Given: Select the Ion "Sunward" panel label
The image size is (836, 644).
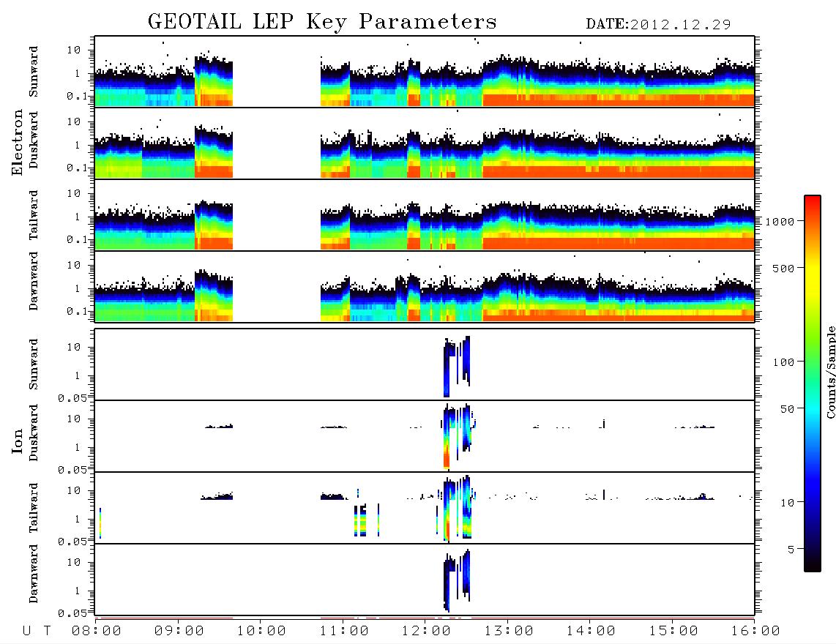Looking at the screenshot, I should (x=34, y=364).
